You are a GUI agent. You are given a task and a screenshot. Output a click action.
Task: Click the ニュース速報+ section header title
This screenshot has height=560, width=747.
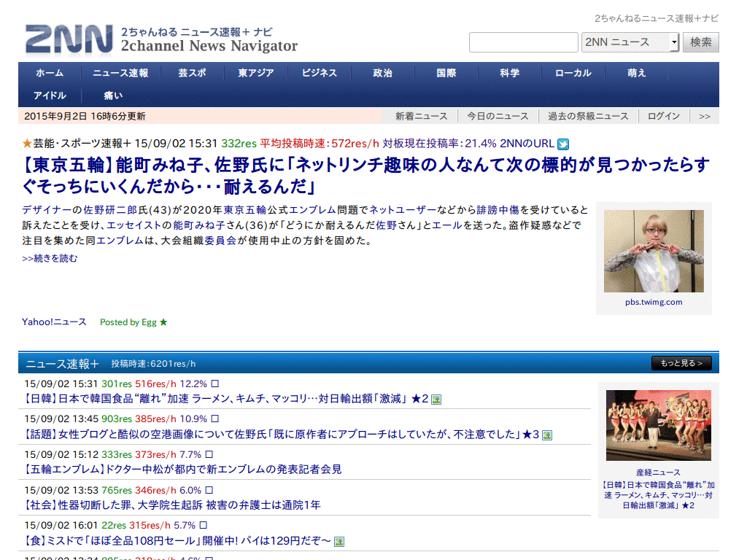click(x=63, y=364)
